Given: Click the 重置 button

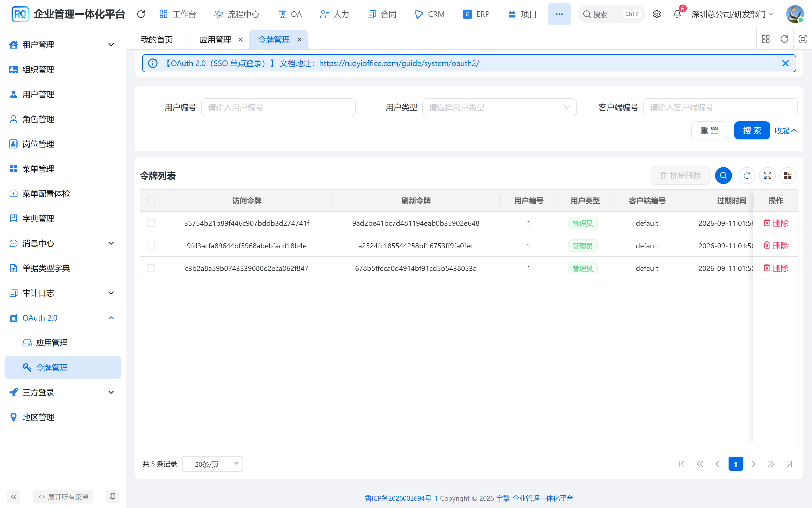Looking at the screenshot, I should [709, 130].
